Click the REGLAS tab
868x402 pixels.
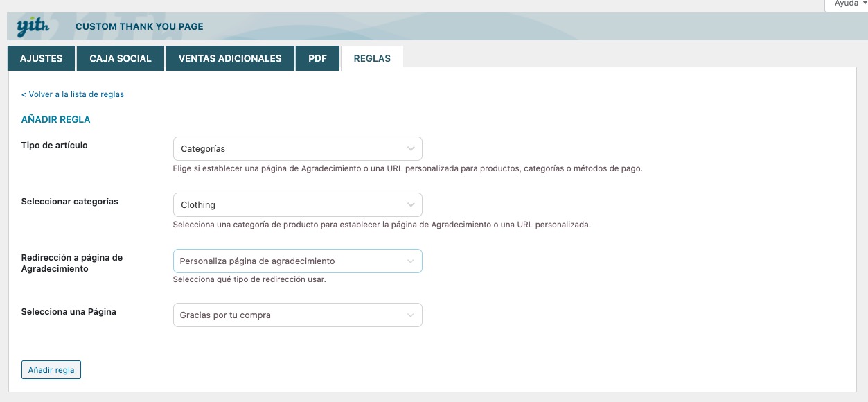[372, 58]
